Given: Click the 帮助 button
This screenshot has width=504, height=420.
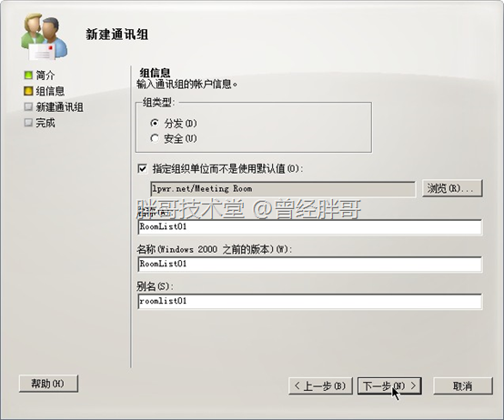Looking at the screenshot, I should (48, 384).
